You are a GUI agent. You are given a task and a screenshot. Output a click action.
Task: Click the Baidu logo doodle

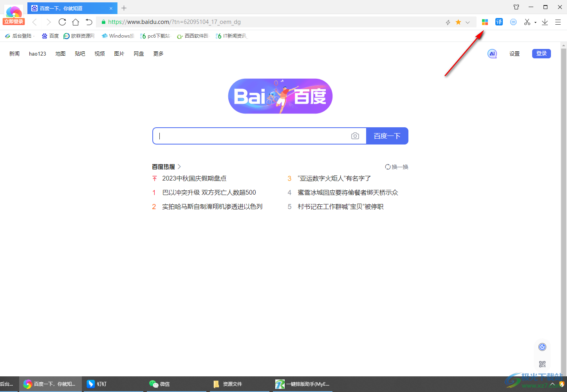[280, 96]
